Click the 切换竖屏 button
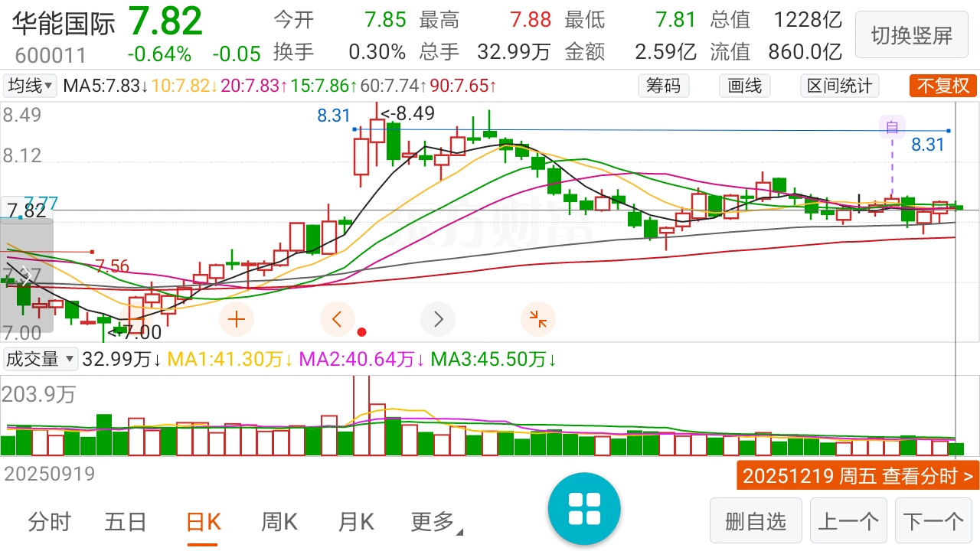The height and width of the screenshot is (551, 980). point(911,35)
